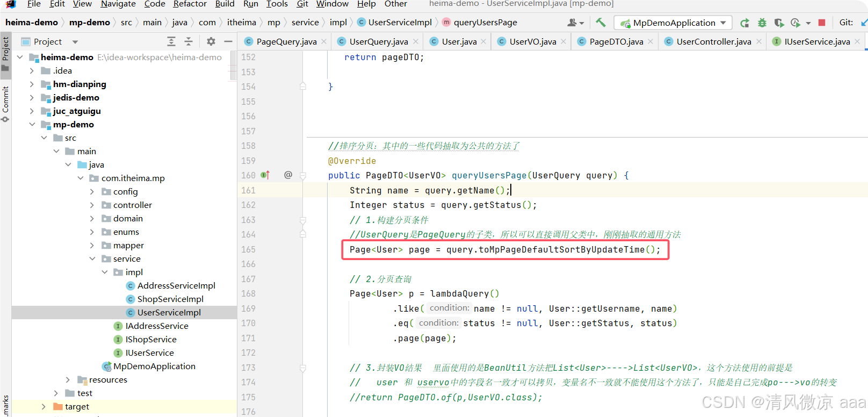The width and height of the screenshot is (868, 417).
Task: Click the Project panel vertical scrollbar
Action: click(233, 66)
